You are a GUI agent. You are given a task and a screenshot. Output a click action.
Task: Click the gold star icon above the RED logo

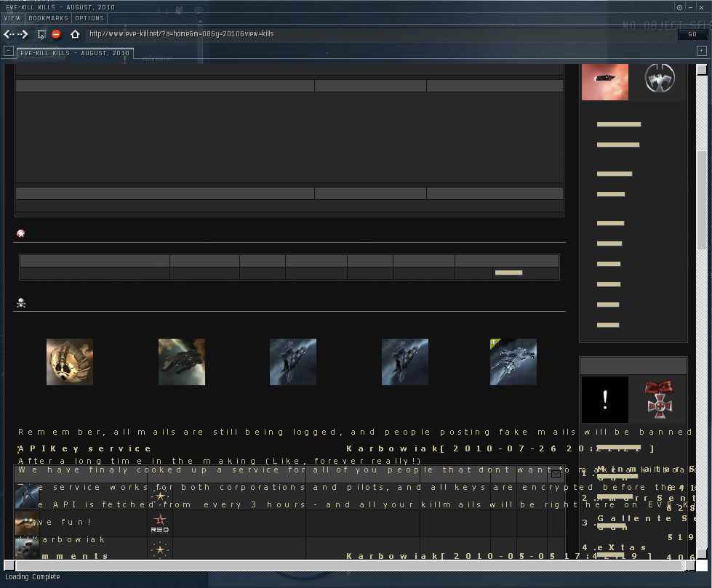160,496
